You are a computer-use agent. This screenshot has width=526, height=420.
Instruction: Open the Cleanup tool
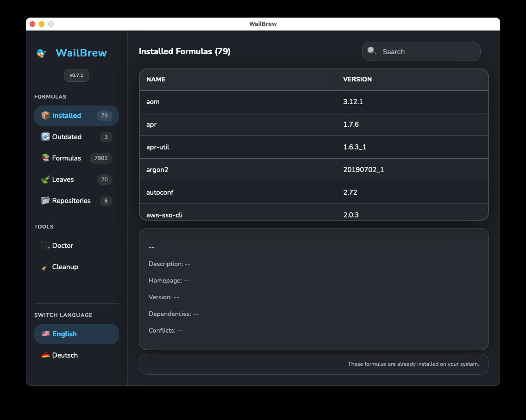[x=76, y=267]
